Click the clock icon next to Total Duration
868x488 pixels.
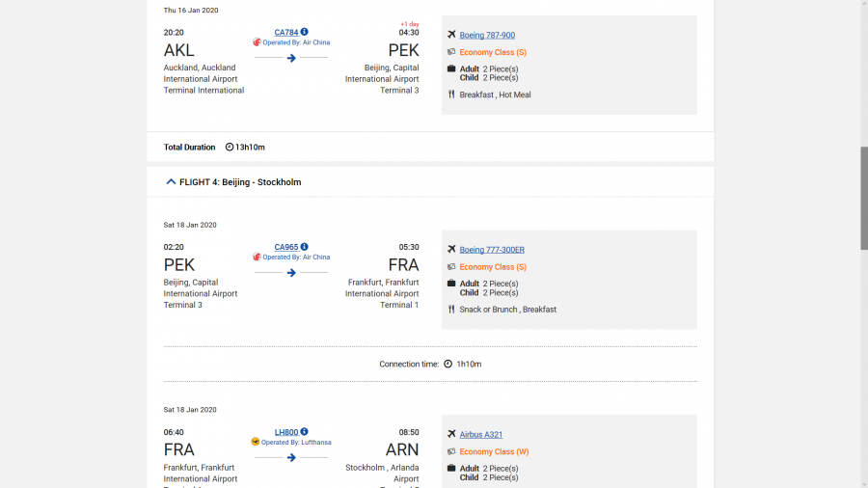tap(230, 148)
